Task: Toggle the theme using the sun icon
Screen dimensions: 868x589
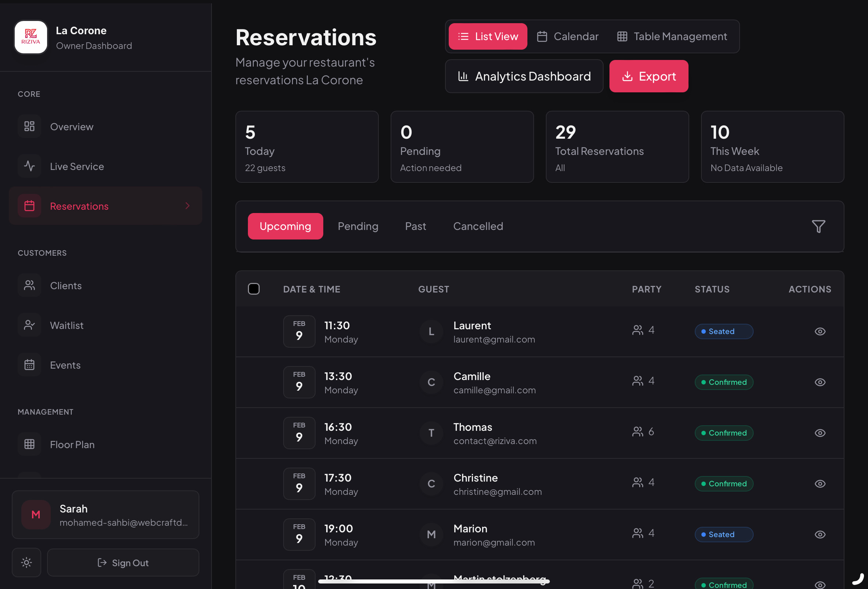Action: point(26,563)
